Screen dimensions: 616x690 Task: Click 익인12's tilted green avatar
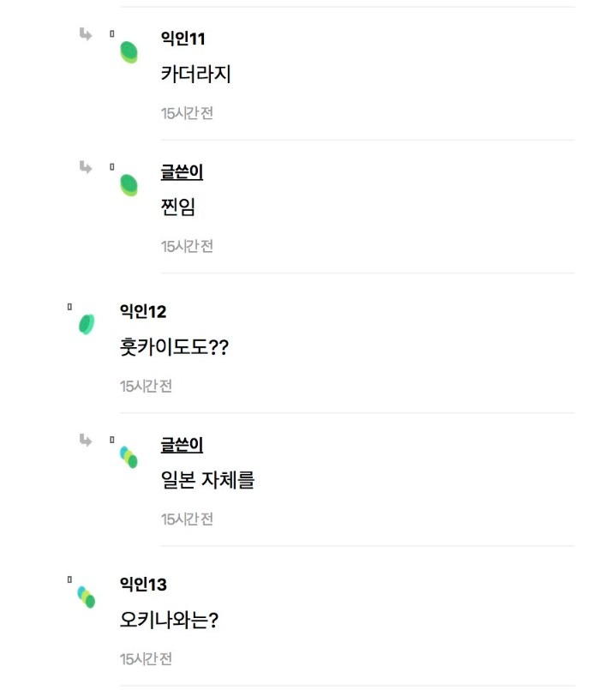(87, 324)
